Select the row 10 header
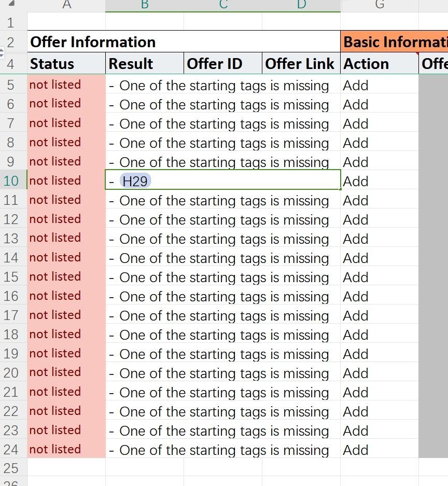 pos(11,181)
